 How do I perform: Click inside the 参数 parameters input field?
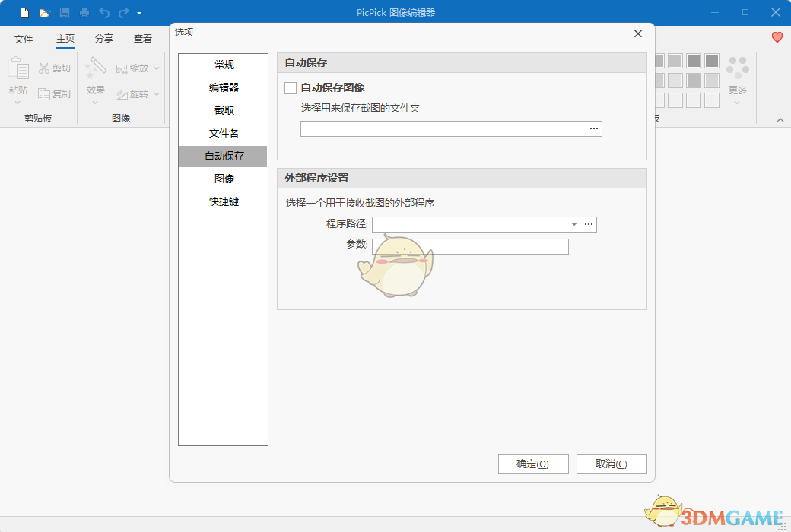coord(470,246)
